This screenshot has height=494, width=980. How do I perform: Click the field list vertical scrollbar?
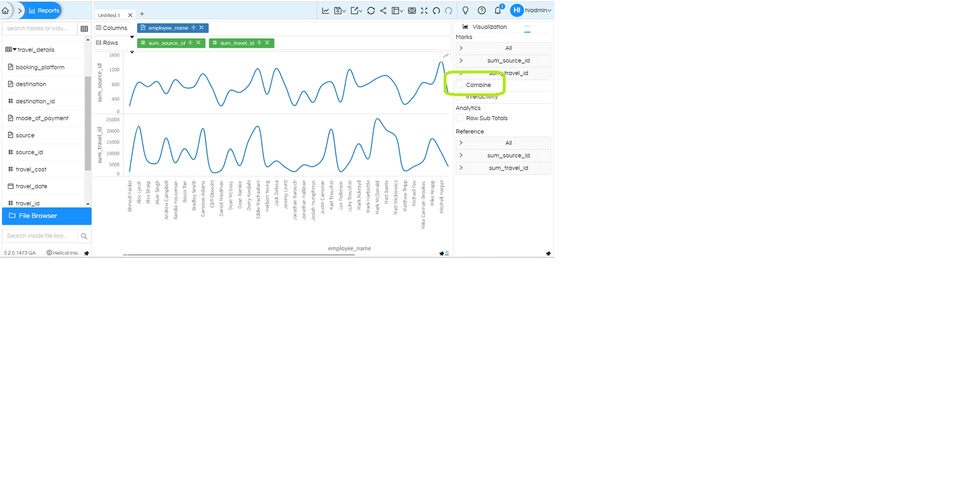point(88,122)
